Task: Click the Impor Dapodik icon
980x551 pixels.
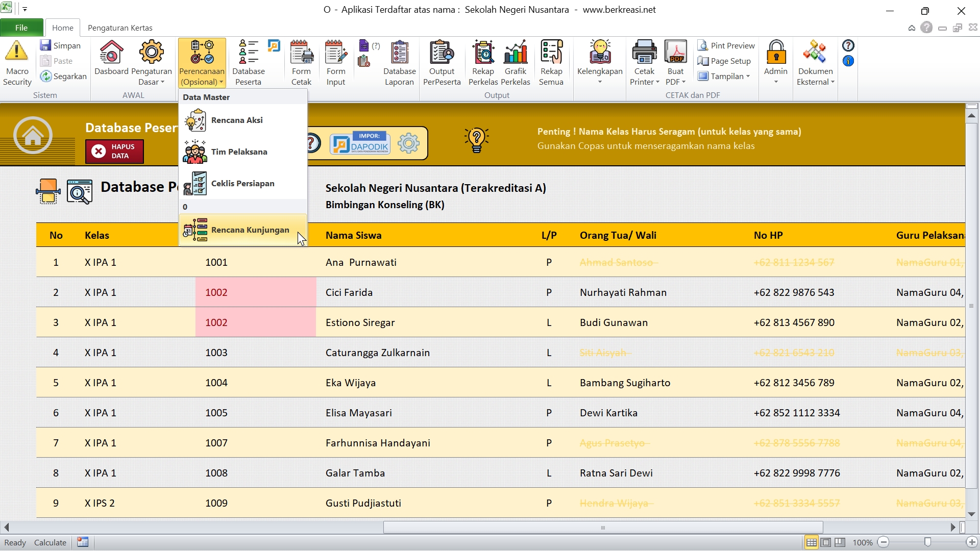Action: click(360, 144)
